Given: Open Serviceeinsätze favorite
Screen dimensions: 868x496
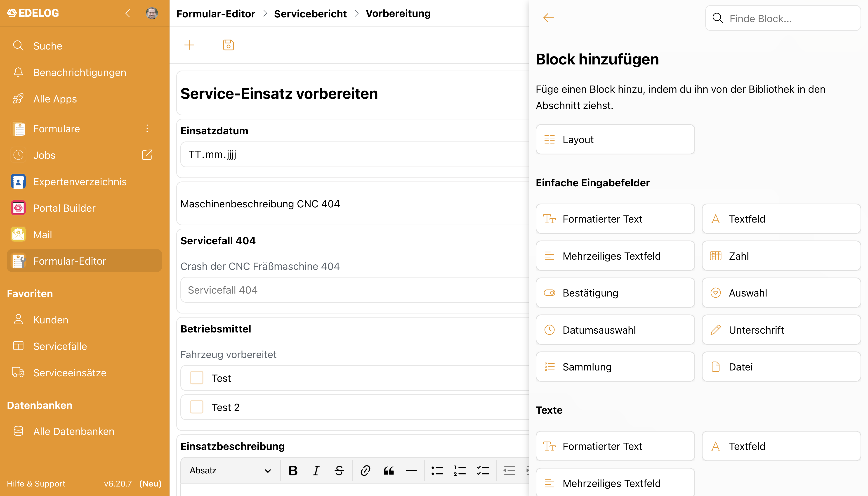Looking at the screenshot, I should point(84,373).
